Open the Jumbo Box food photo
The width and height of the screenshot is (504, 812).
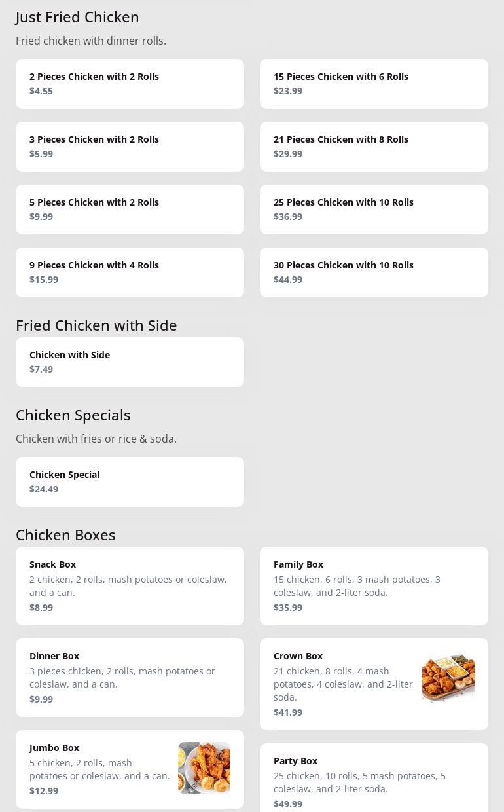[x=204, y=767]
